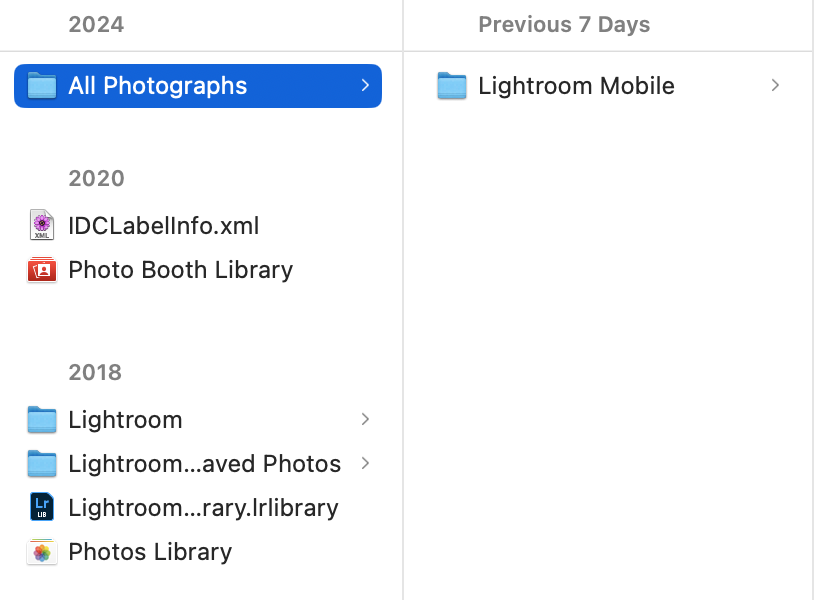Click the colorful Photos Library icon
The height and width of the screenshot is (600, 816).
pos(42,551)
